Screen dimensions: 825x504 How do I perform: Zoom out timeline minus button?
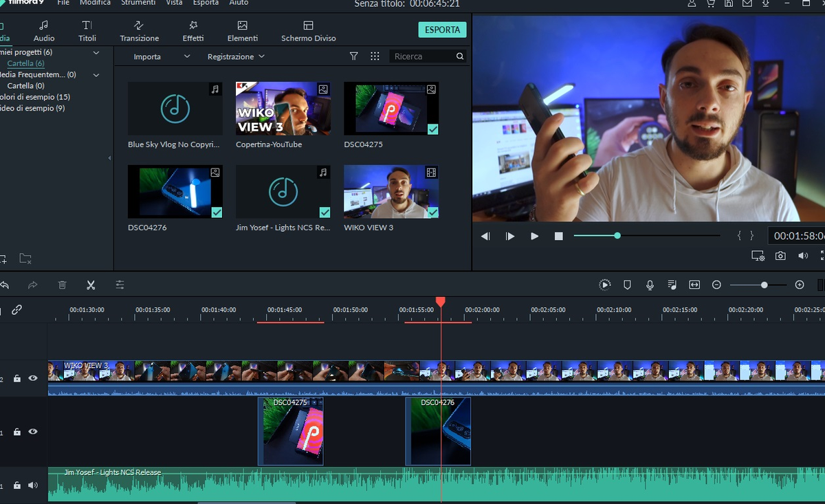(x=716, y=285)
